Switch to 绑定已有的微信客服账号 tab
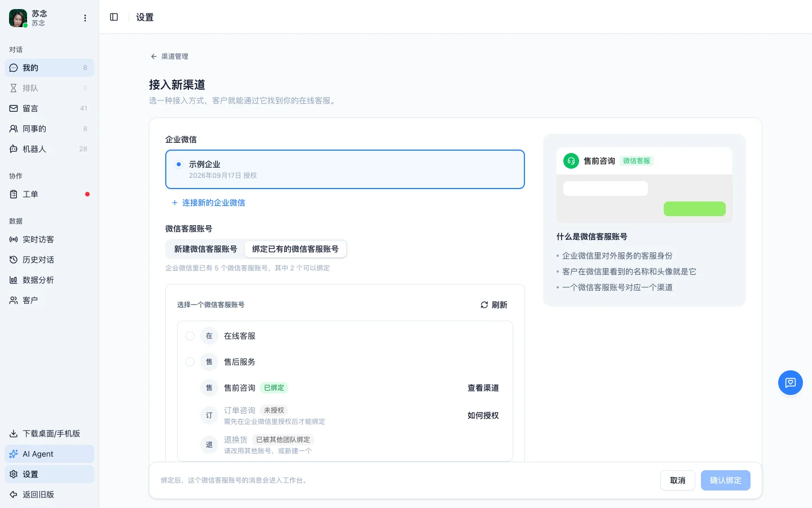 tap(295, 249)
